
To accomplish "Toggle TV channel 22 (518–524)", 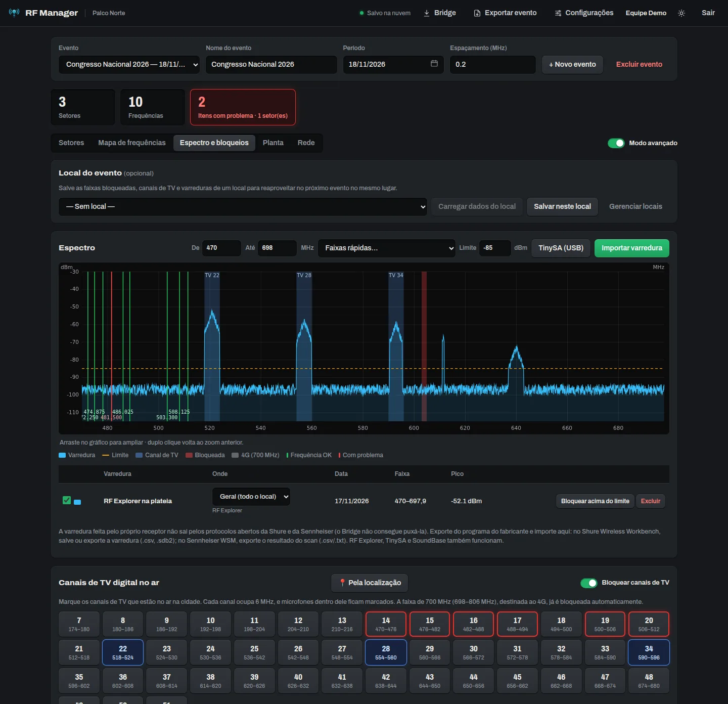I will [x=123, y=652].
